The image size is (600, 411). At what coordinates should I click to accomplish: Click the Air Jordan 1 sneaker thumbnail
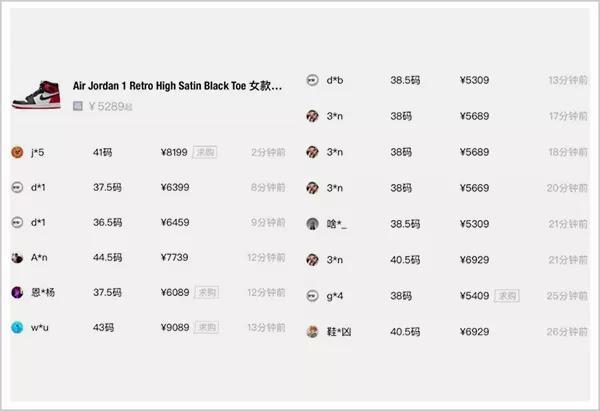pos(36,95)
